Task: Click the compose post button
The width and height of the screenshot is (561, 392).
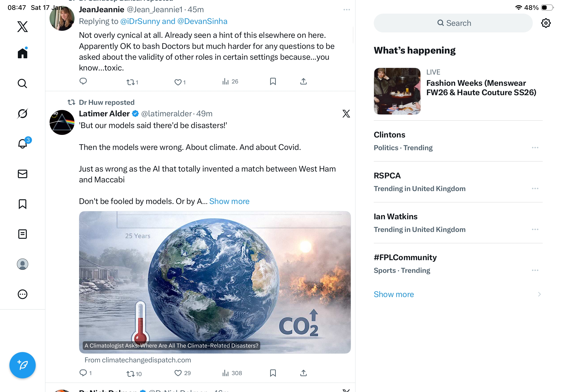Action: pos(23,365)
